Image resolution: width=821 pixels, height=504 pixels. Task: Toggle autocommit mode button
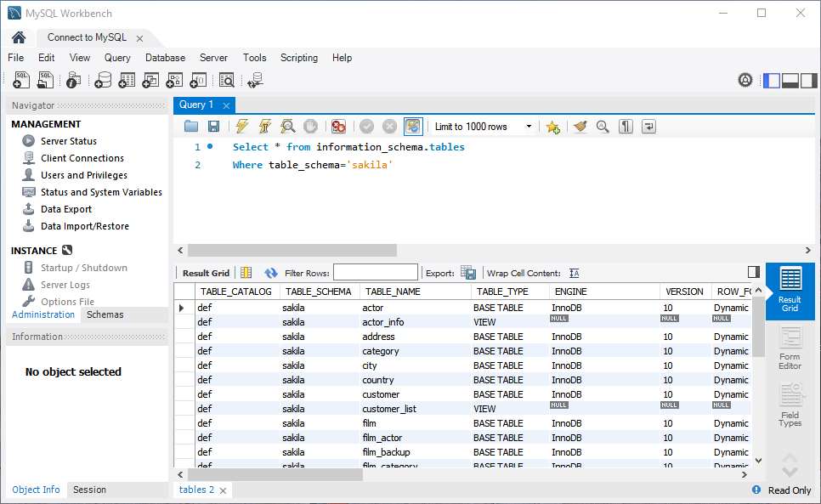coord(412,126)
